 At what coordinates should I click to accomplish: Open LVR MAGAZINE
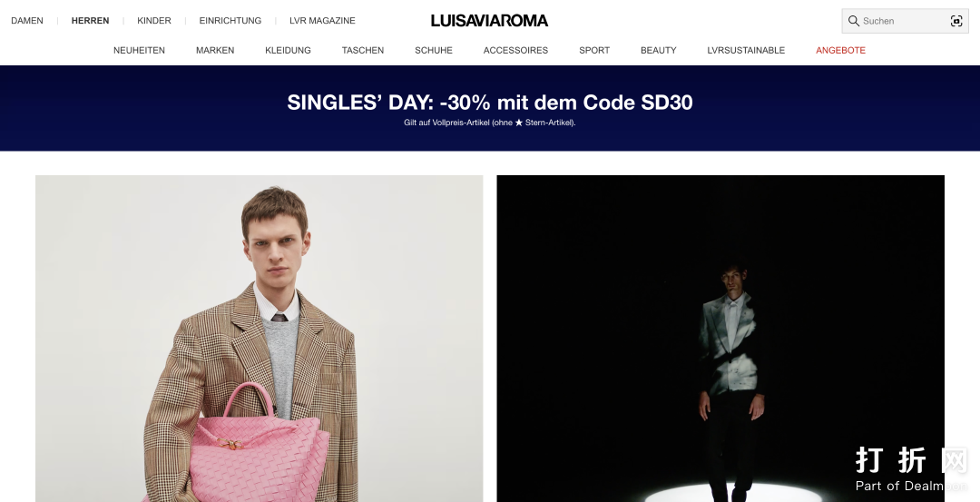[x=322, y=21]
